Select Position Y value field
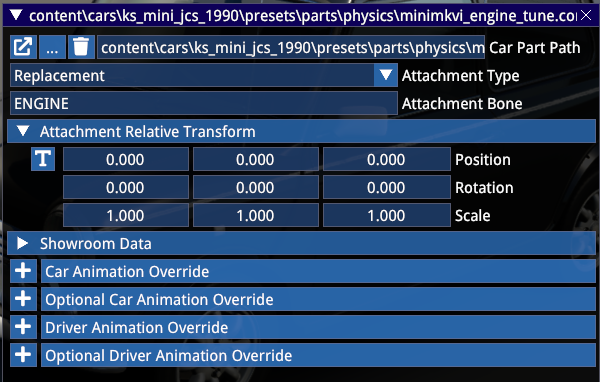Viewport: 600px width, 382px height. coord(256,159)
